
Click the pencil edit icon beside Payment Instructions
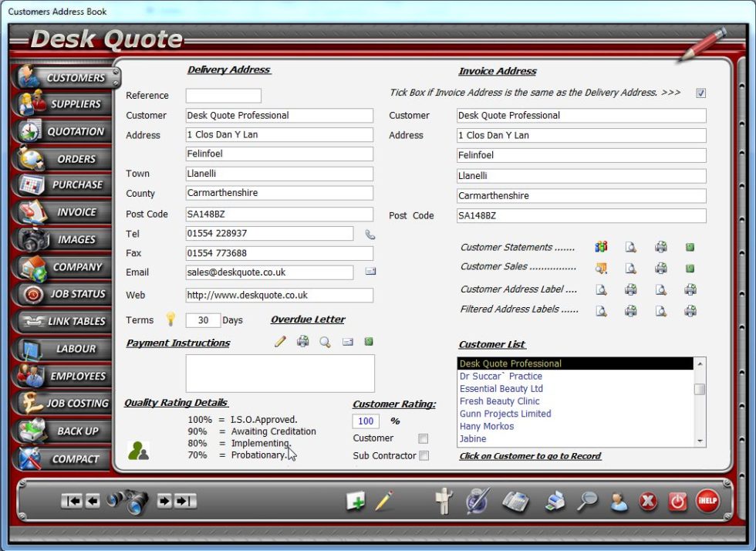coord(281,341)
